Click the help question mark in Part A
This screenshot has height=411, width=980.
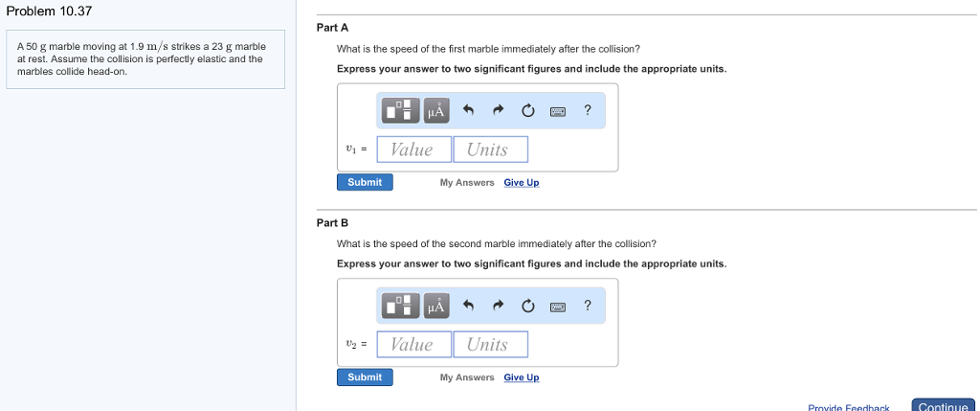[x=588, y=111]
